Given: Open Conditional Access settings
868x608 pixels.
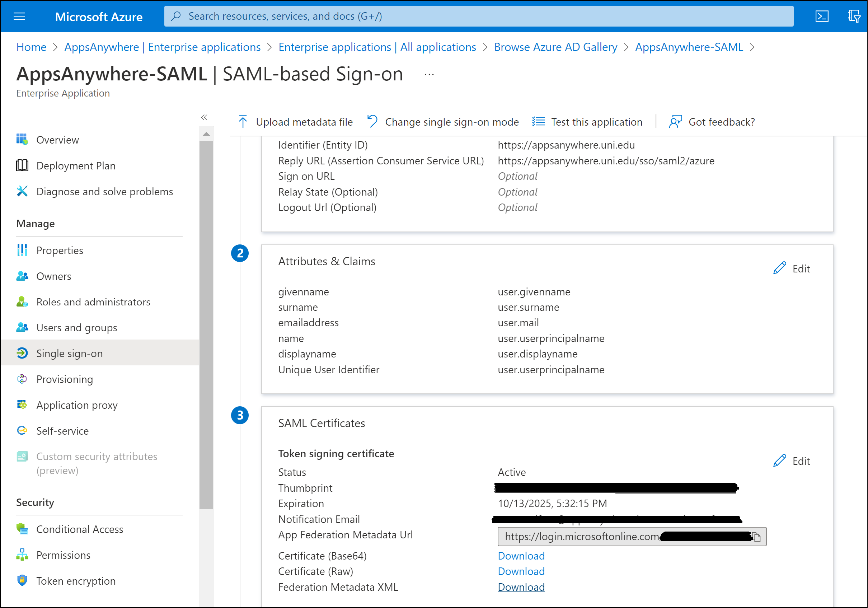Looking at the screenshot, I should pos(80,529).
